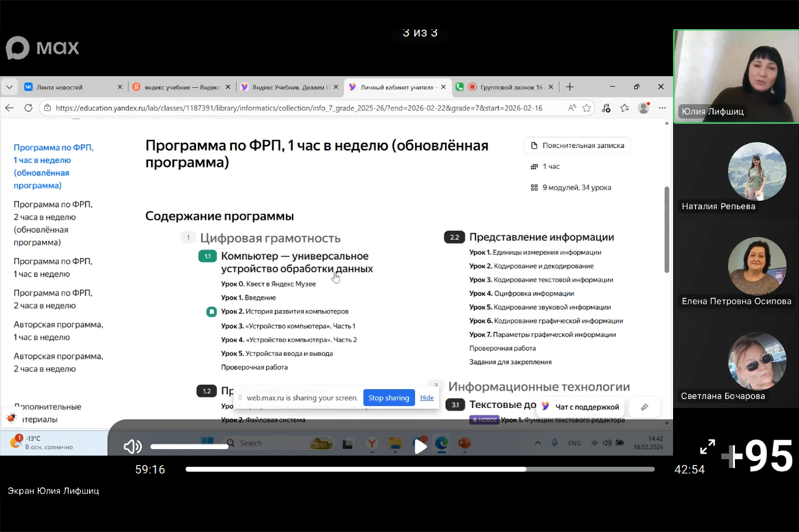Click the page vertical scrollbar
Screen dimensions: 799x532
[x=667, y=230]
